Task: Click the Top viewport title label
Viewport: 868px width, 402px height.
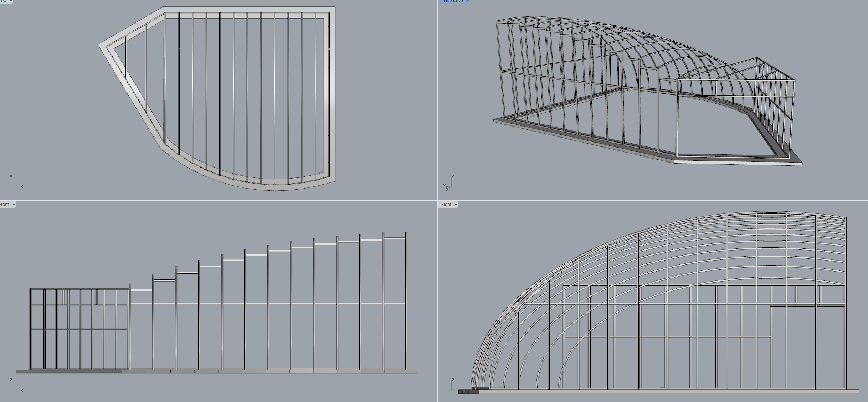Action: 3,1
